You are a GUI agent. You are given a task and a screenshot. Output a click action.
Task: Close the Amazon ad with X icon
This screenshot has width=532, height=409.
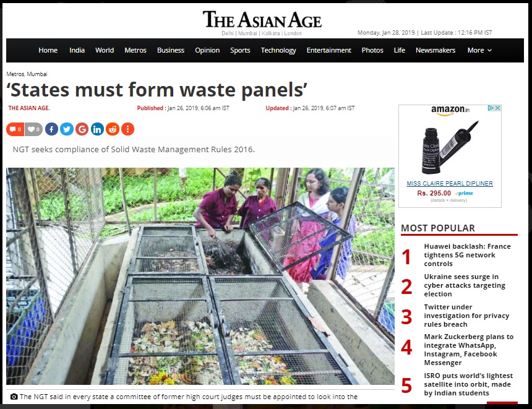(498, 108)
